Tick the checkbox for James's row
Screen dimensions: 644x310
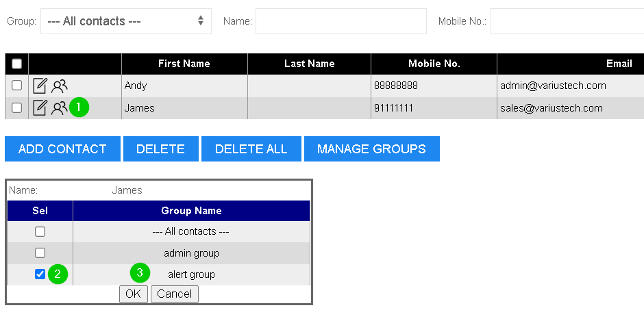pyautogui.click(x=17, y=108)
